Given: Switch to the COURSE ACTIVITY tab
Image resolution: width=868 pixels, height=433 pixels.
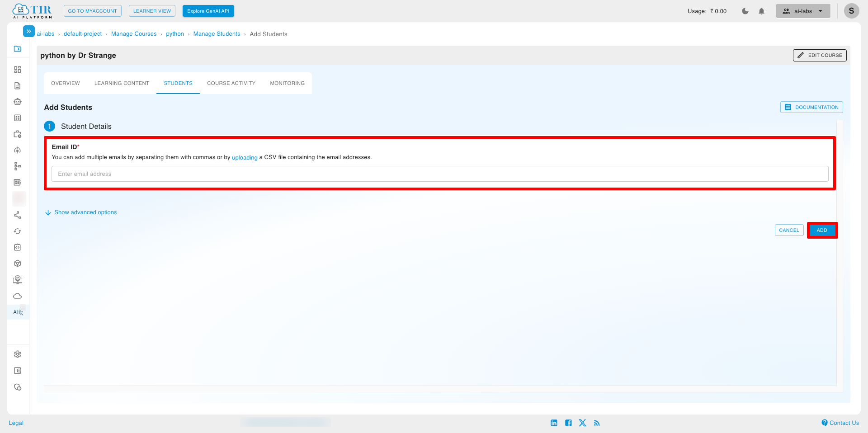Looking at the screenshot, I should click(x=231, y=83).
